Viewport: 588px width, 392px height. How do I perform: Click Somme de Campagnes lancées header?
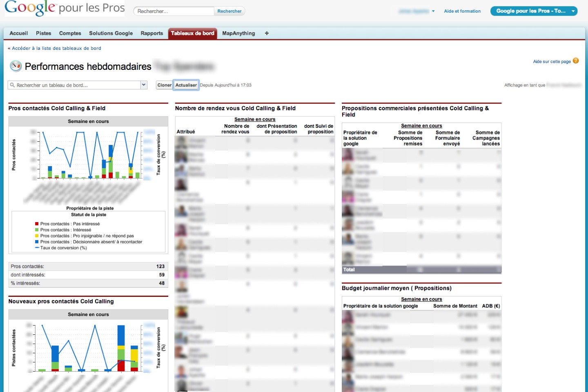click(486, 138)
